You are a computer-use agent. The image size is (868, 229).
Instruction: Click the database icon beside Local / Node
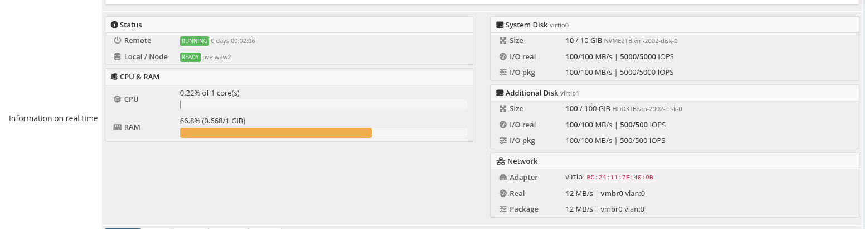click(x=117, y=57)
